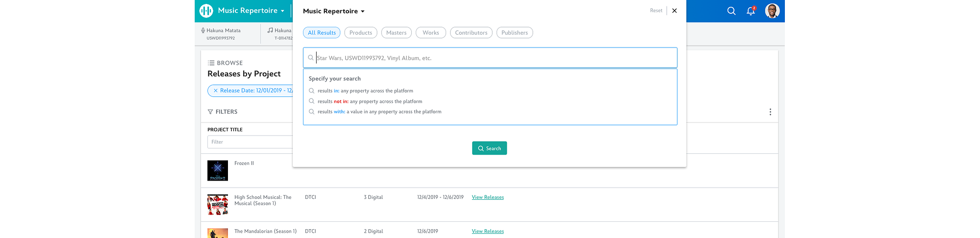Viewport: 980px width, 238px height.
Task: Close the search dialog with X
Action: (675, 11)
